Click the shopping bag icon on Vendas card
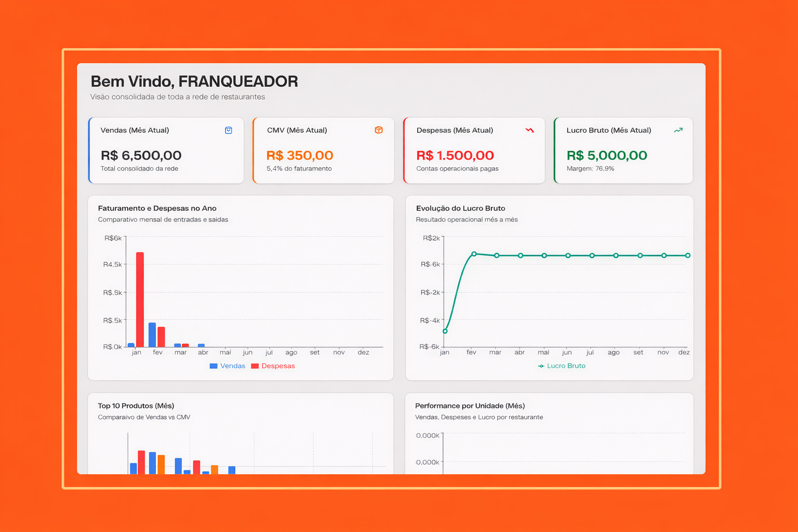798x532 pixels. 229,130
